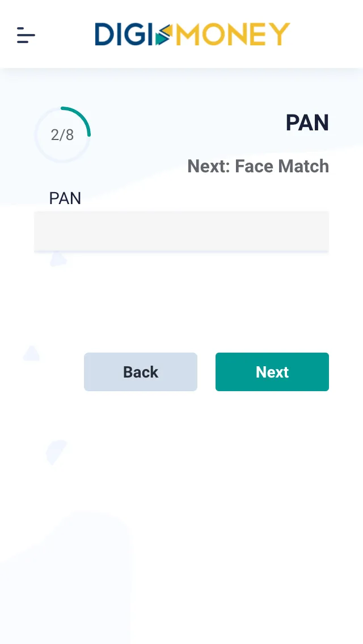Click the play arrow emblem in logo

[x=163, y=35]
